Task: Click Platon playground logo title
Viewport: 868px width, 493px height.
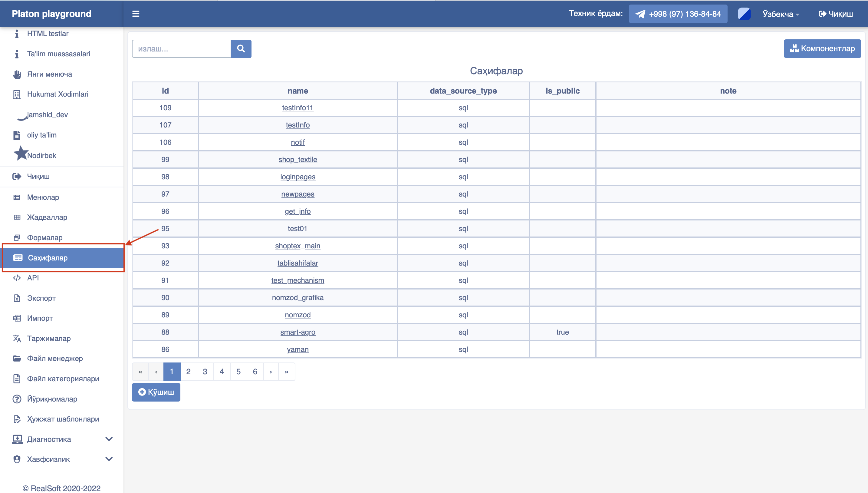Action: click(x=51, y=14)
